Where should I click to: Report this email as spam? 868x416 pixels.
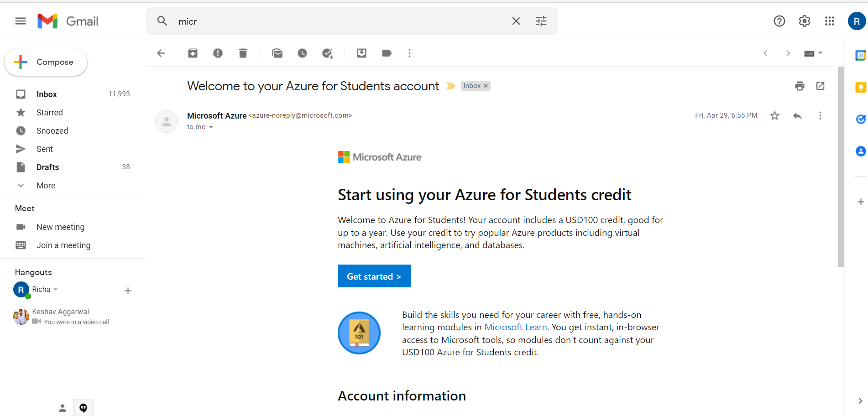218,53
